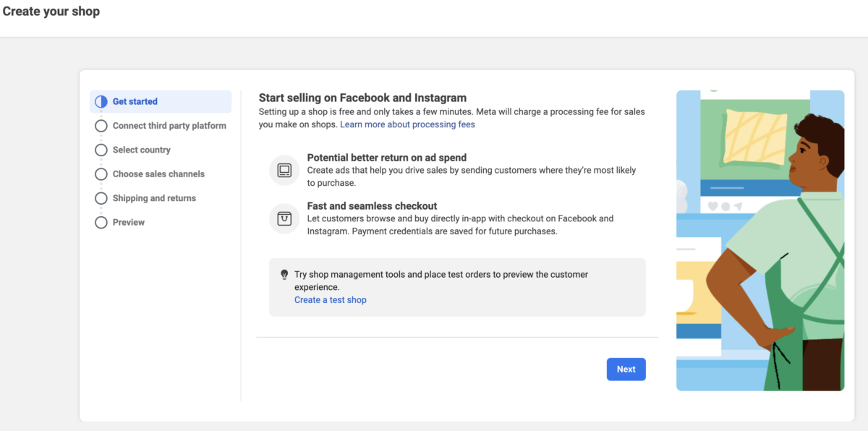The width and height of the screenshot is (868, 431).
Task: Jump to the Preview step label
Action: pos(129,223)
